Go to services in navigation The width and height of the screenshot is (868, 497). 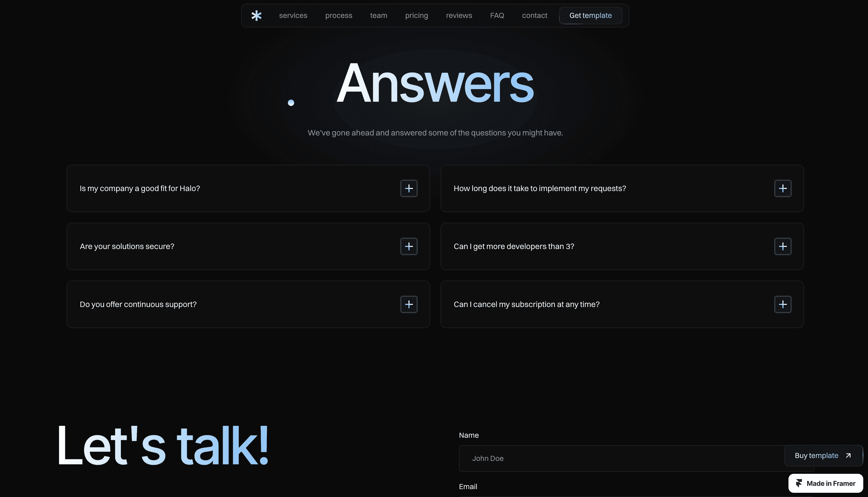293,16
